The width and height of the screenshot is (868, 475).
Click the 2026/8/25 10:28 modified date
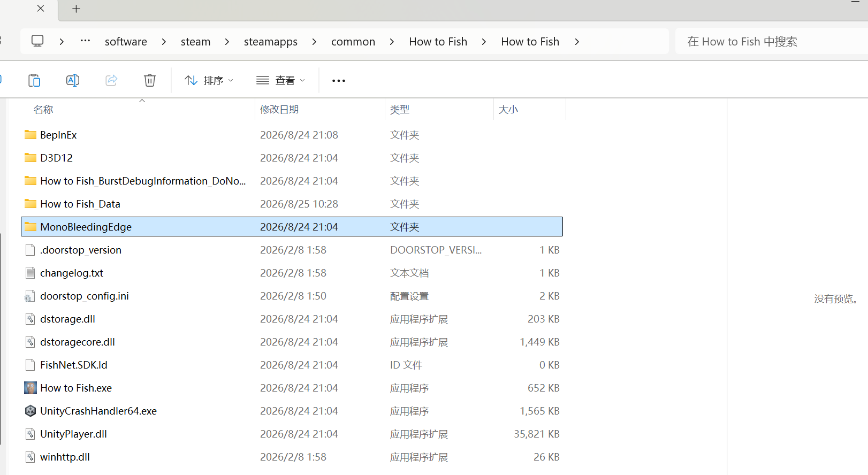point(299,204)
